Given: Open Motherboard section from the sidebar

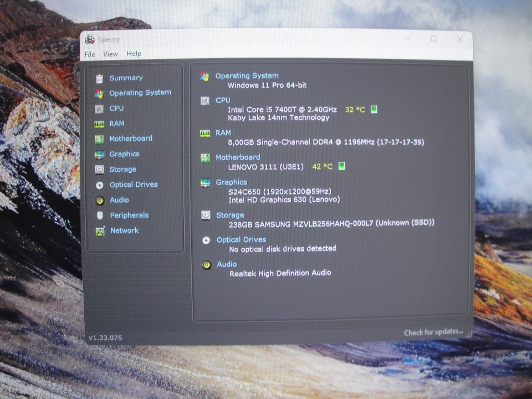Looking at the screenshot, I should click(131, 139).
